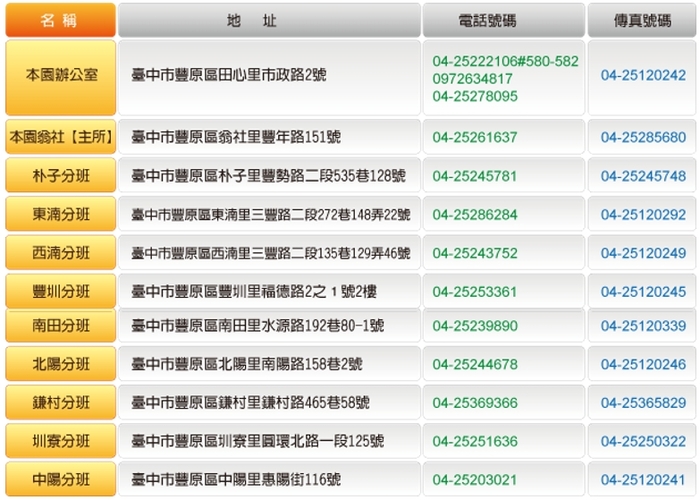This screenshot has height=500, width=700.
Task: Click the 傳真號碼 column header
Action: pos(643,20)
